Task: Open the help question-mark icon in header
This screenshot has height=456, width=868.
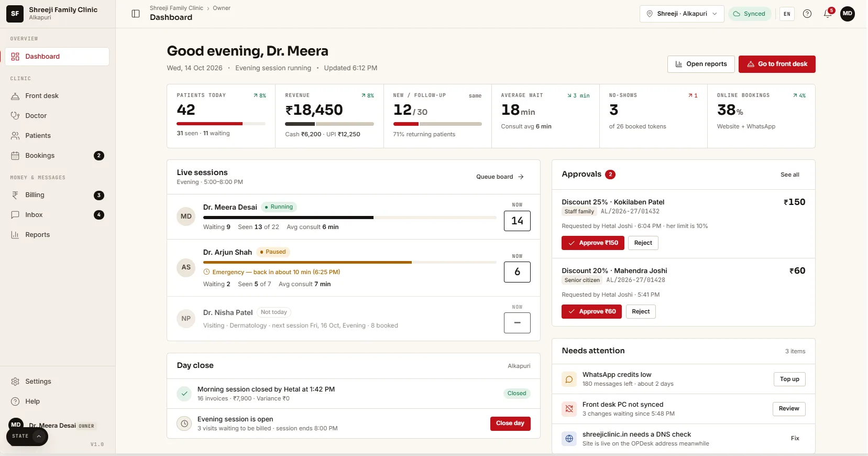Action: click(x=807, y=14)
